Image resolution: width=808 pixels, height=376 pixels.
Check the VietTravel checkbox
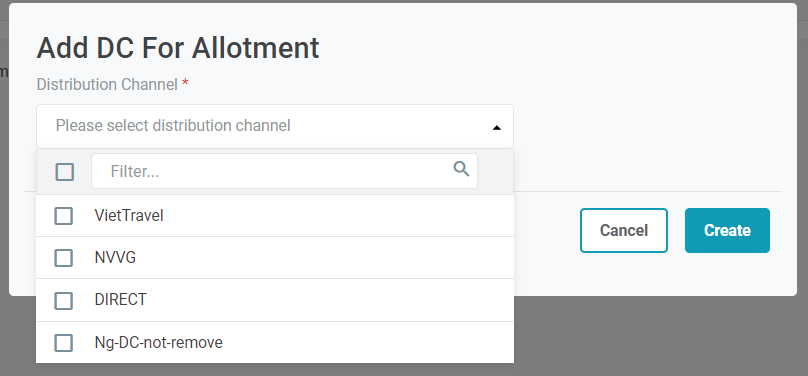click(63, 216)
